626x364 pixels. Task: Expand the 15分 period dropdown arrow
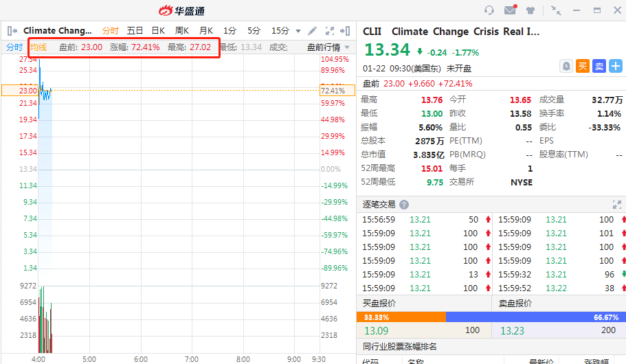[298, 31]
